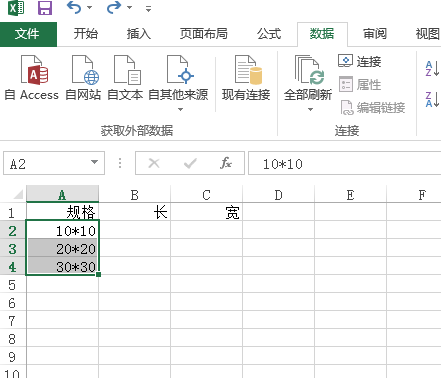Select column B header
This screenshot has width=441, height=378.
tap(134, 194)
